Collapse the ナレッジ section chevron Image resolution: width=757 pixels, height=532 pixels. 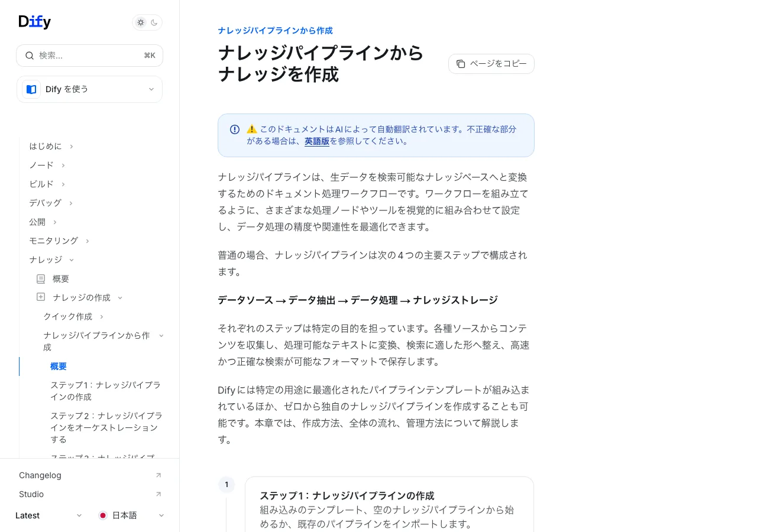tap(71, 259)
